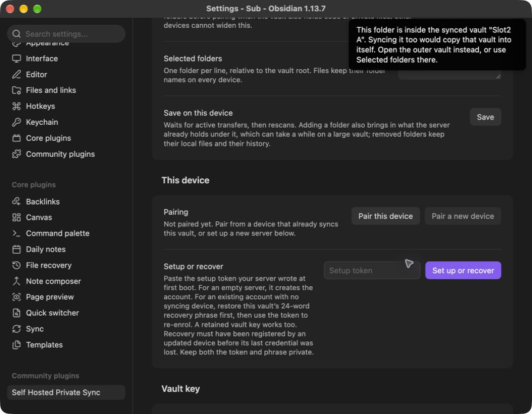Click the "Selected folders" setting title
Screen dimensions: 532x414
[193, 59]
